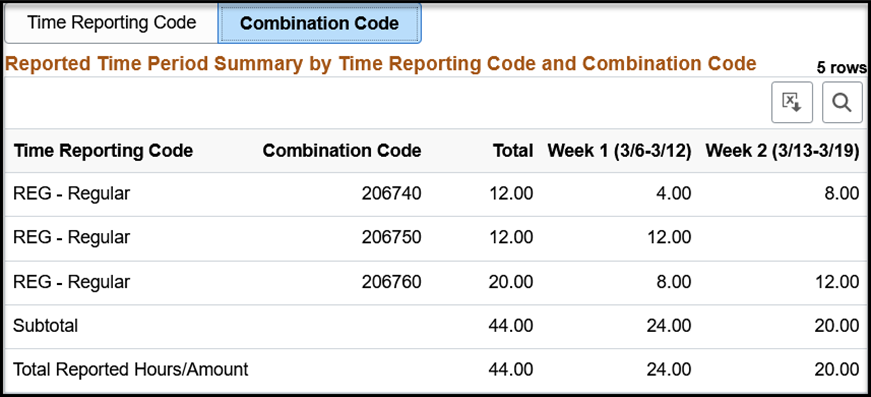Viewport: 871px width, 397px height.
Task: Click the 5 rows count label
Action: pos(840,68)
